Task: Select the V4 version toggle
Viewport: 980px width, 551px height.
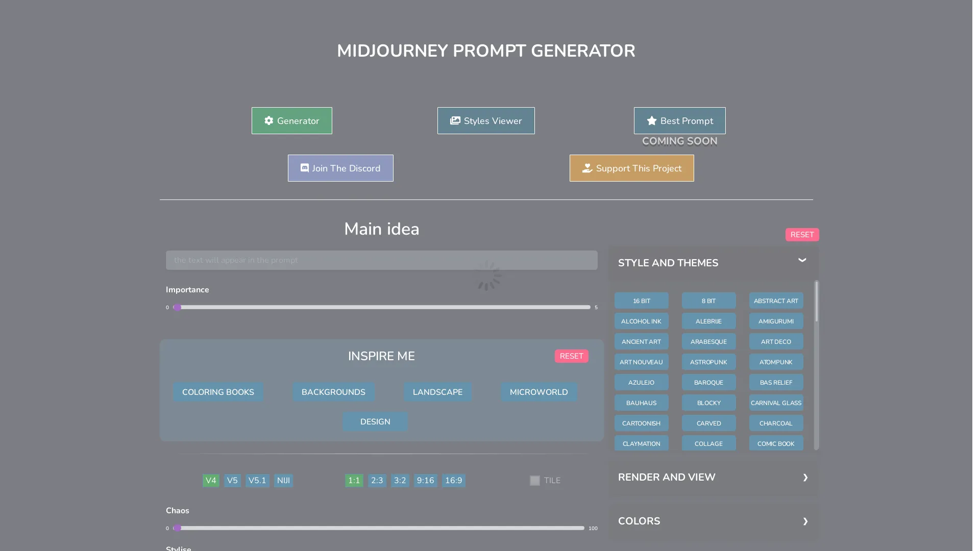Action: pyautogui.click(x=211, y=481)
